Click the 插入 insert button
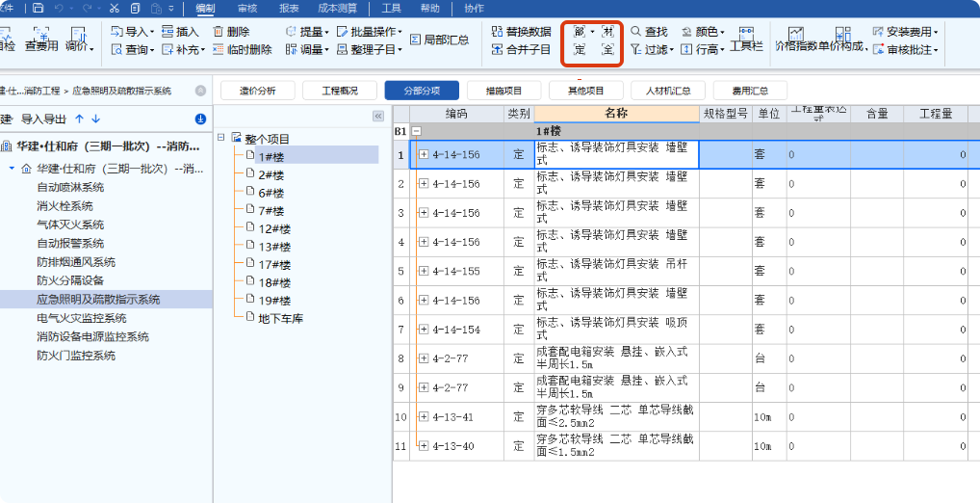 [x=180, y=31]
